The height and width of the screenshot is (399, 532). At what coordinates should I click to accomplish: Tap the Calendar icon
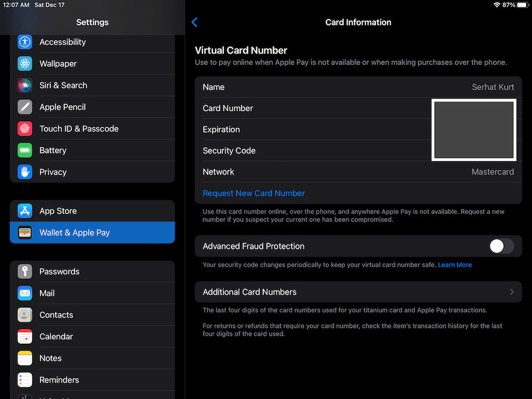[x=25, y=337]
